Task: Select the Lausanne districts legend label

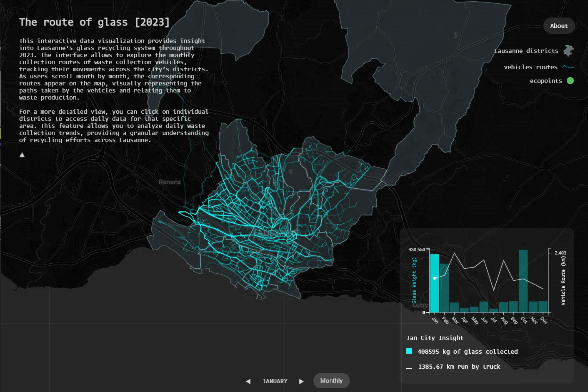Action: [x=526, y=51]
